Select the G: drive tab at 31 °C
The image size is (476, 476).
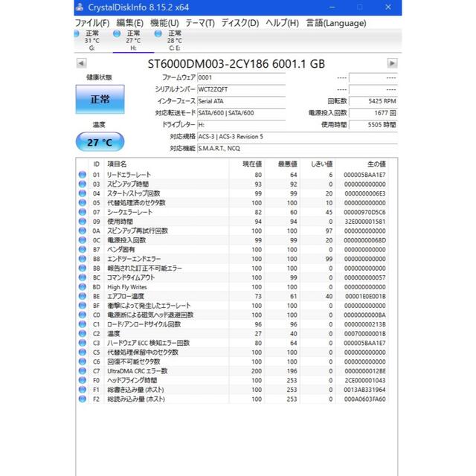coord(92,41)
